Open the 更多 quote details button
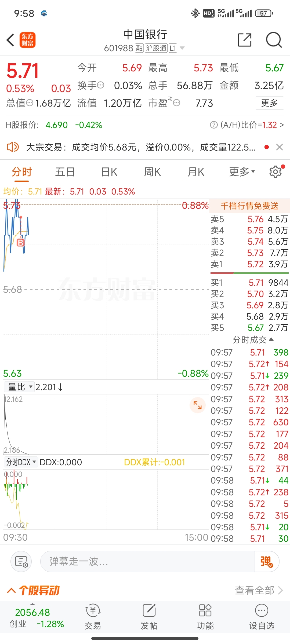The width and height of the screenshot is (290, 644). point(269,103)
